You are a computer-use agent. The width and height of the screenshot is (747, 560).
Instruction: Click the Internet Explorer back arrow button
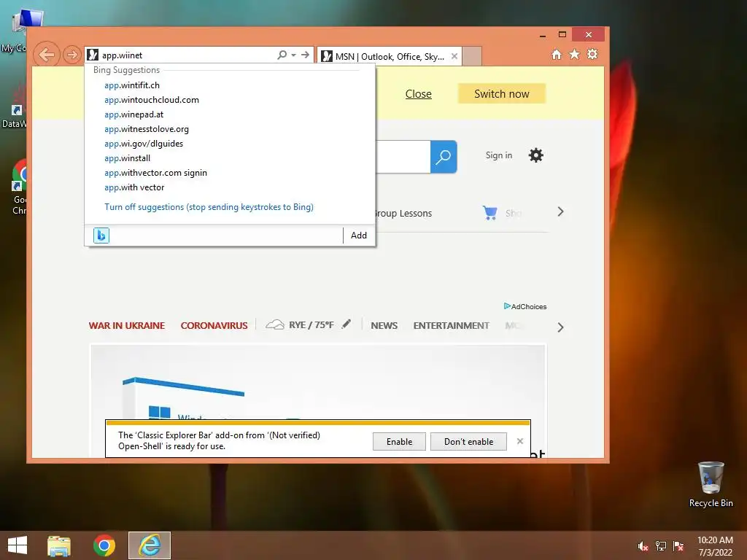tap(47, 55)
